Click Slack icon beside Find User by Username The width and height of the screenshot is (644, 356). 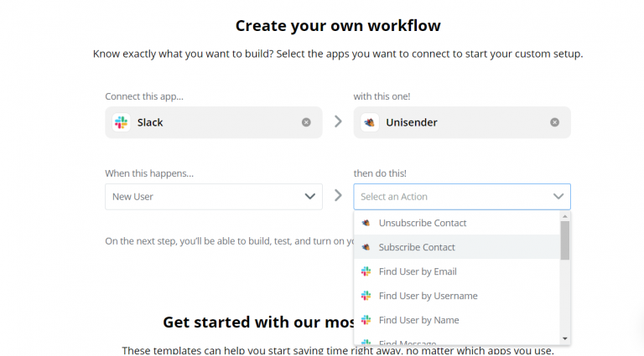[x=366, y=296]
